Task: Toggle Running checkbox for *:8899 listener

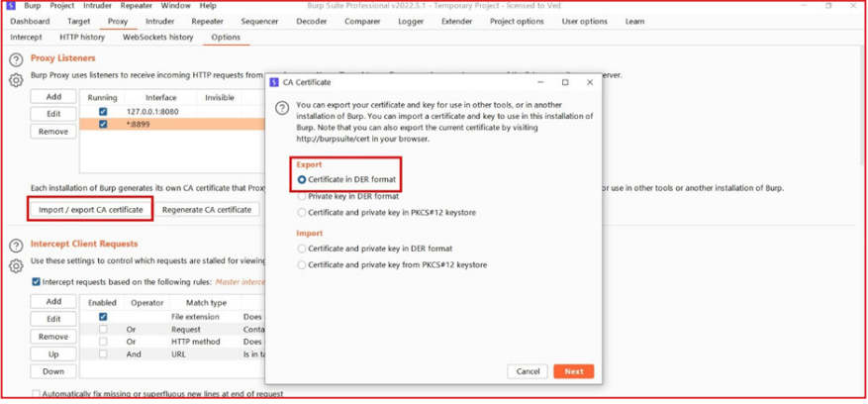Action: point(102,124)
